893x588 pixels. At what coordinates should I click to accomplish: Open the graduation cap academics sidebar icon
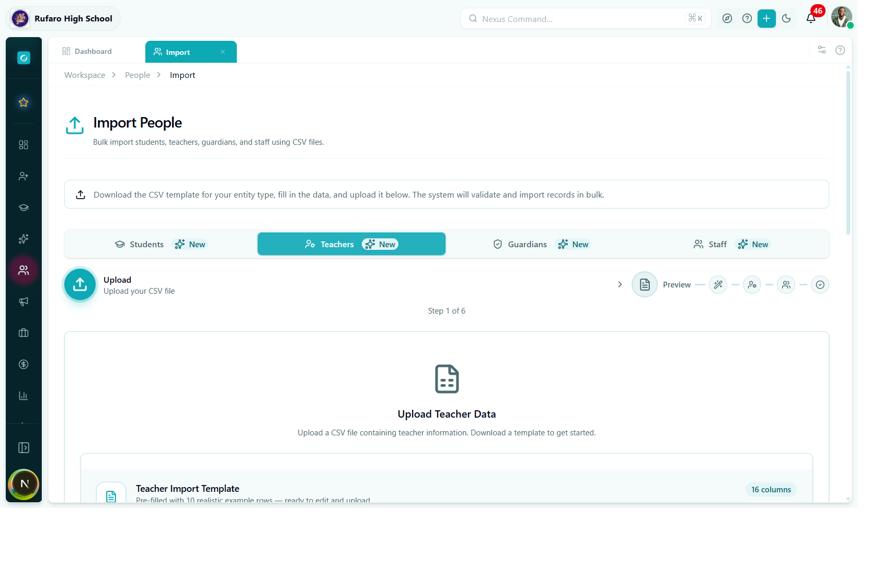(x=24, y=207)
